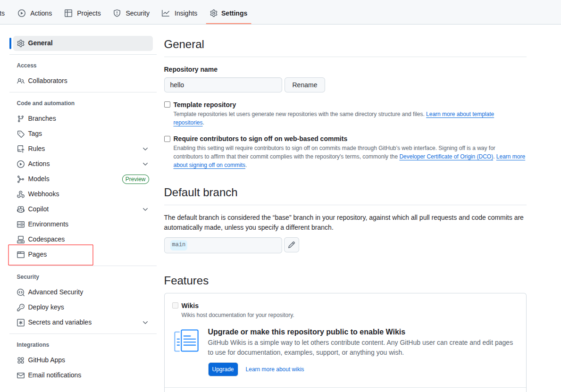Click the Security shield icon in top nav
This screenshot has width=561, height=392.
tap(117, 13)
